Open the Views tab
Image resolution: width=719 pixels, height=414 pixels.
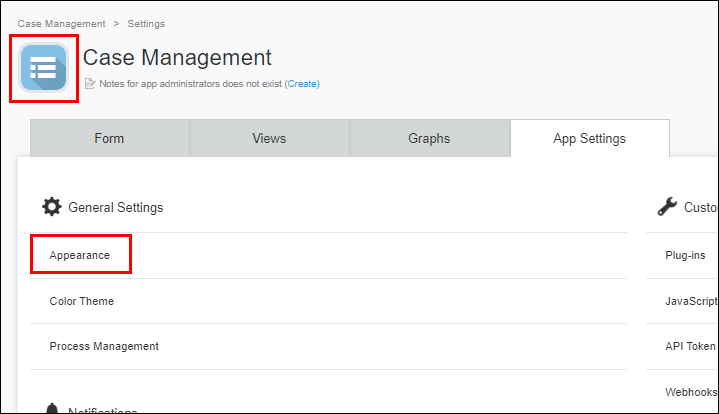click(269, 139)
